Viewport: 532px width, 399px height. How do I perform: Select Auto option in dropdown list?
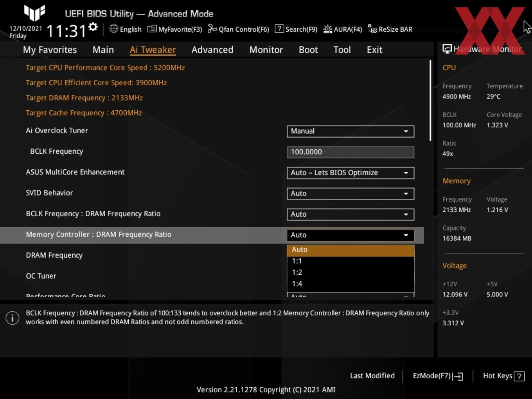350,250
